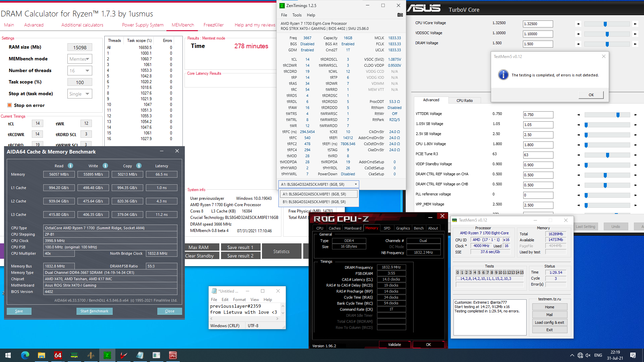
Task: Switch to the SPD tab in CPU-Z
Action: 387,228
